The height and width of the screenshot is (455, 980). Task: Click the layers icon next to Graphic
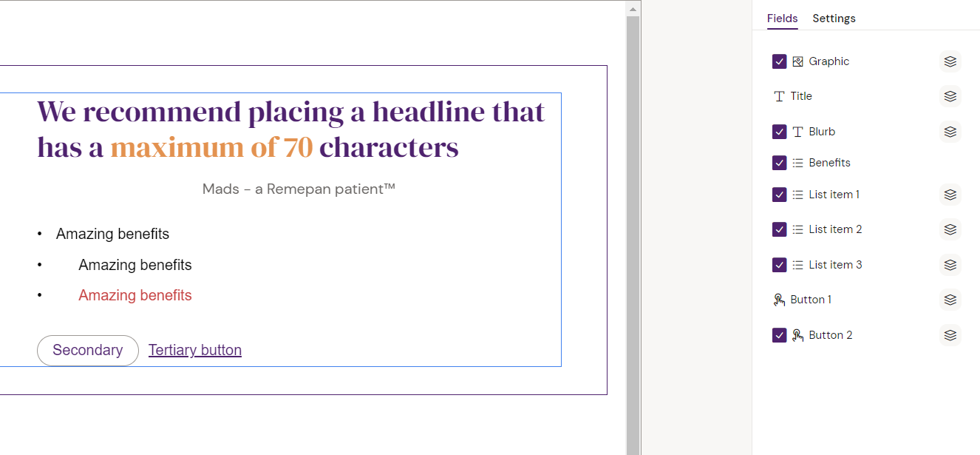[950, 61]
